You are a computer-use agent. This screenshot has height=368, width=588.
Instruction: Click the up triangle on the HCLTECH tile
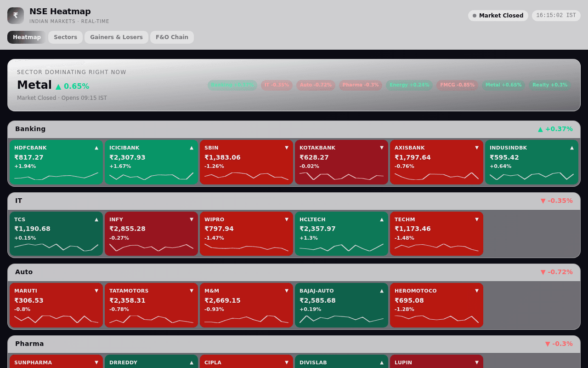(x=382, y=219)
